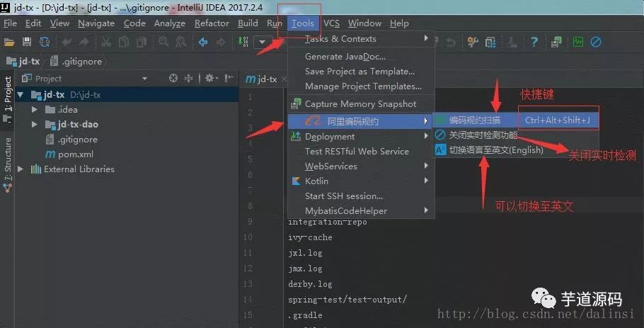Choose Manage Project Templates
Viewport: 644px width, 328px height.
pyautogui.click(x=361, y=86)
